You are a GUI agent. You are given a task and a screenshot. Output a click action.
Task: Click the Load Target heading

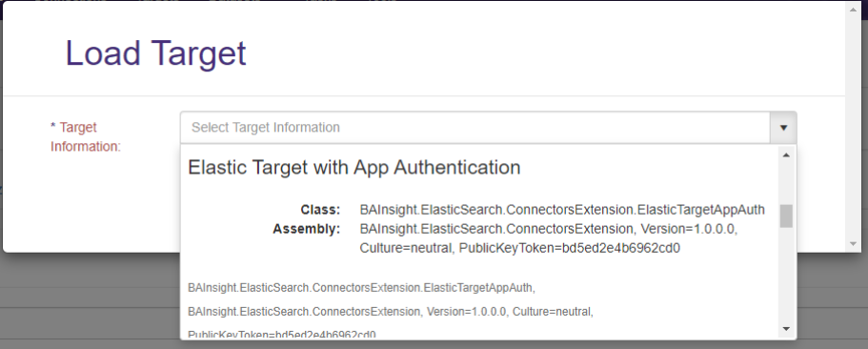pos(155,53)
